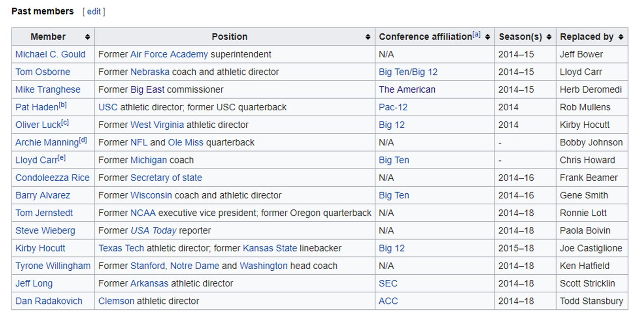Go to Dan Radakovich's page
The image size is (644, 320).
coord(49,301)
